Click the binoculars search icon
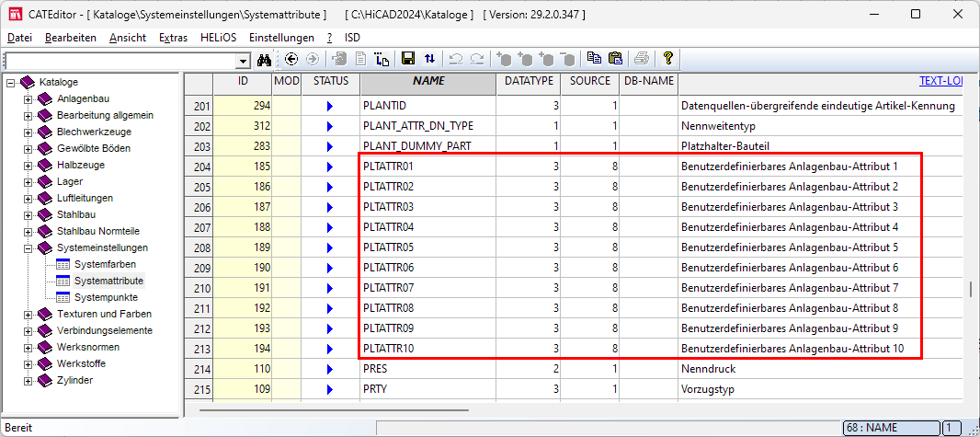Image resolution: width=980 pixels, height=437 pixels. point(264,59)
